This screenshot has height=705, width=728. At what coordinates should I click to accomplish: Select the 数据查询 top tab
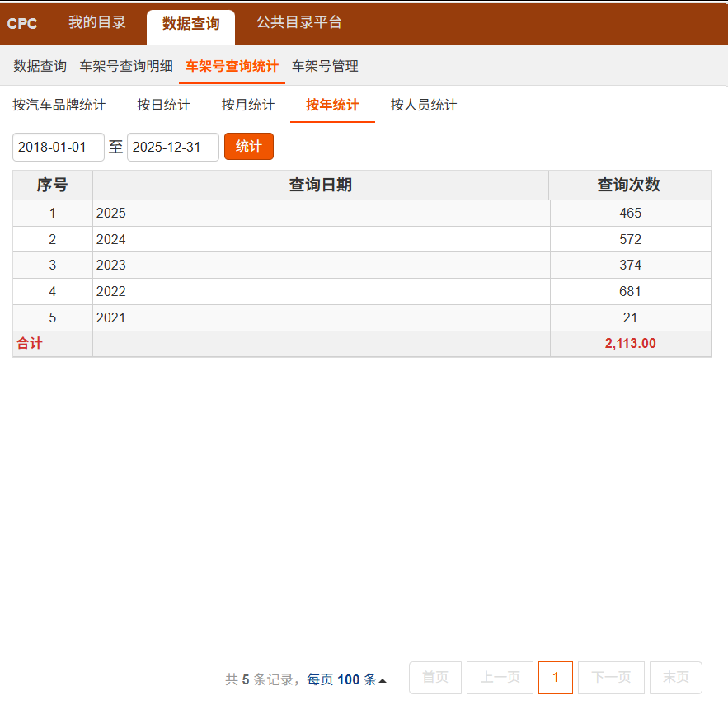tap(190, 25)
